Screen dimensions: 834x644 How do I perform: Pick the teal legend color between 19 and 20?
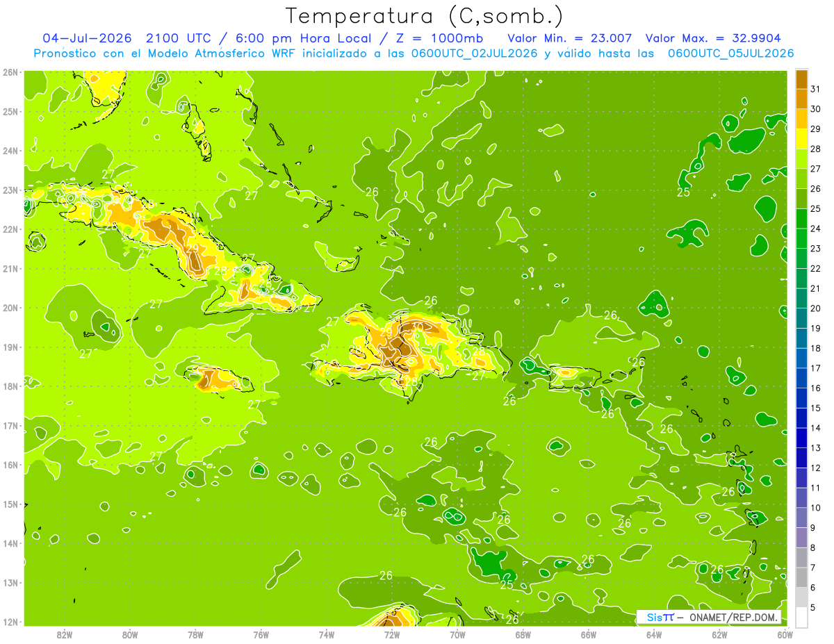pos(801,319)
